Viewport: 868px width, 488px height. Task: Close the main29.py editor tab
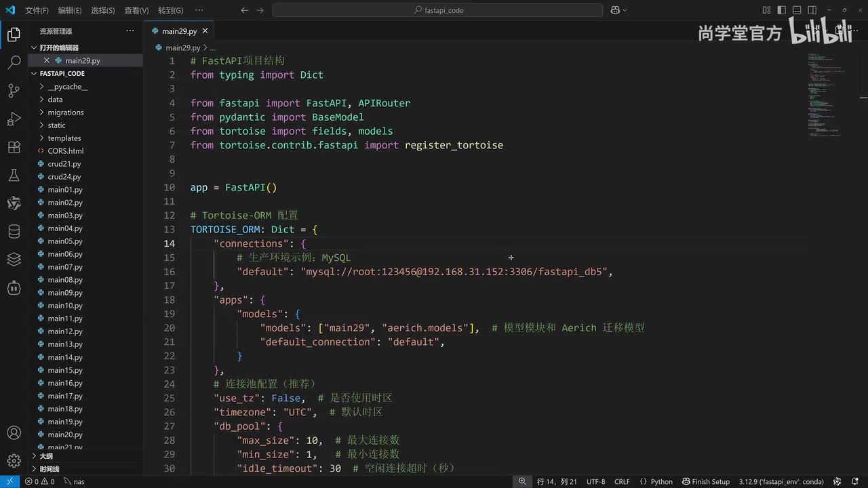coord(205,31)
